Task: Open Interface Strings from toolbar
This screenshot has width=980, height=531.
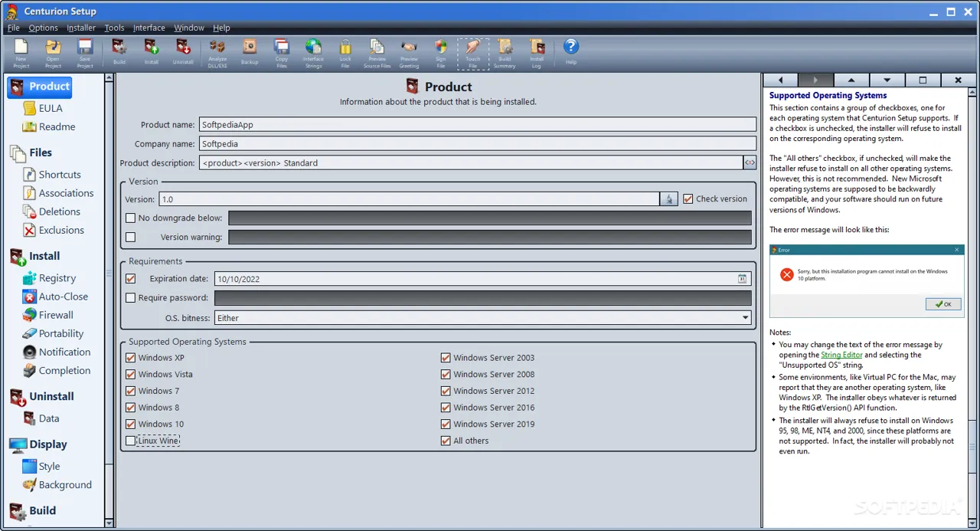Action: [313, 54]
